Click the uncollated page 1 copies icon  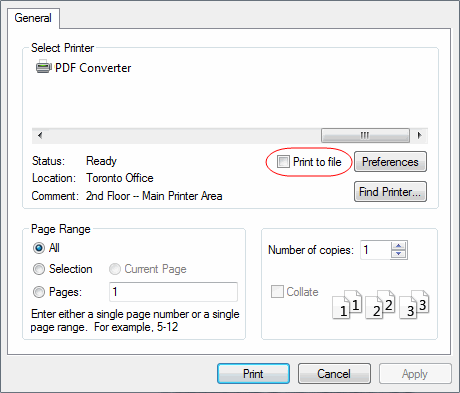coord(347,305)
